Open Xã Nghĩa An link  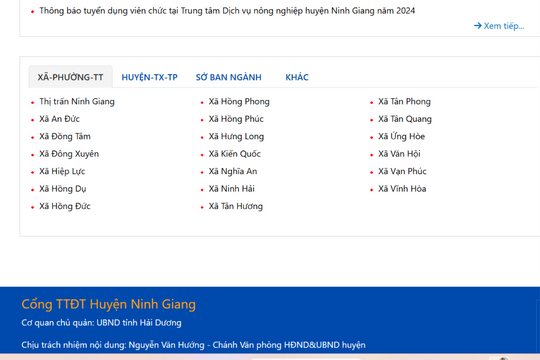tap(233, 171)
